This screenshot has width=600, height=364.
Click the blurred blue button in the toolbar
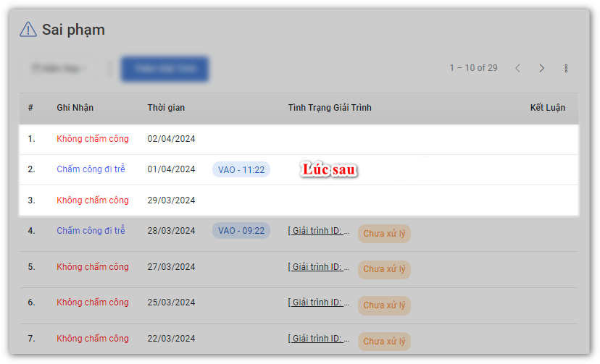pyautogui.click(x=164, y=69)
